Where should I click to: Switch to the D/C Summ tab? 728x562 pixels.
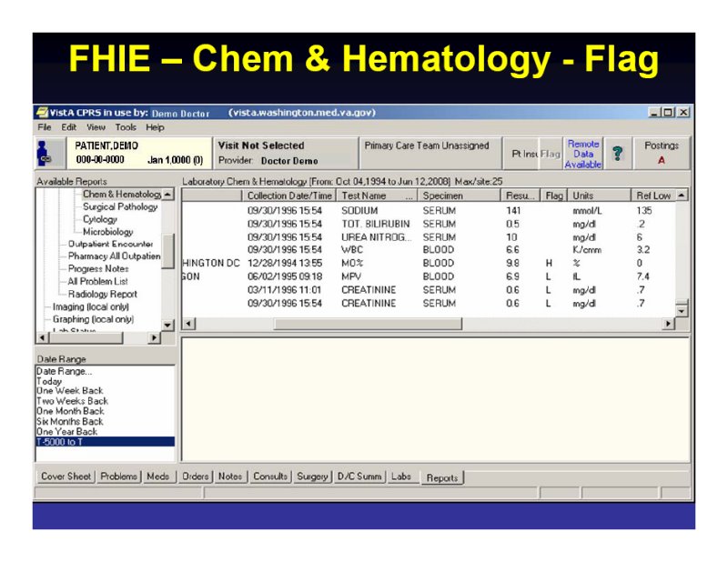[x=359, y=477]
